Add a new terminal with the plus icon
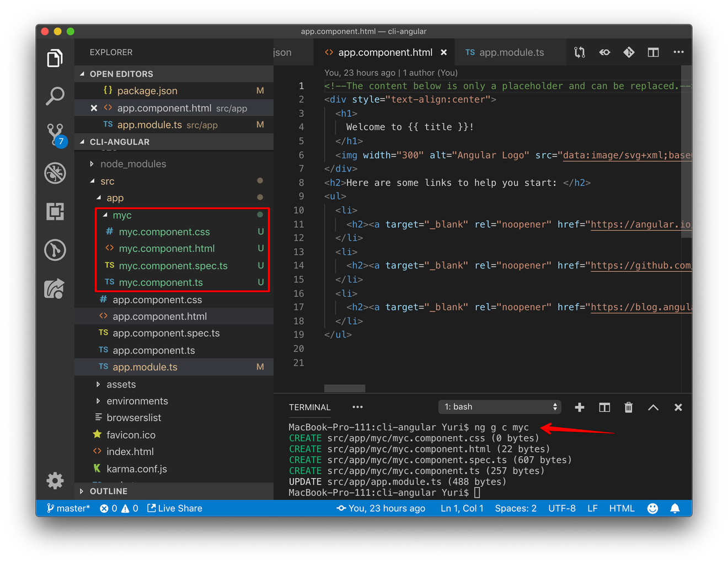Viewport: 728px width, 564px height. pyautogui.click(x=579, y=407)
